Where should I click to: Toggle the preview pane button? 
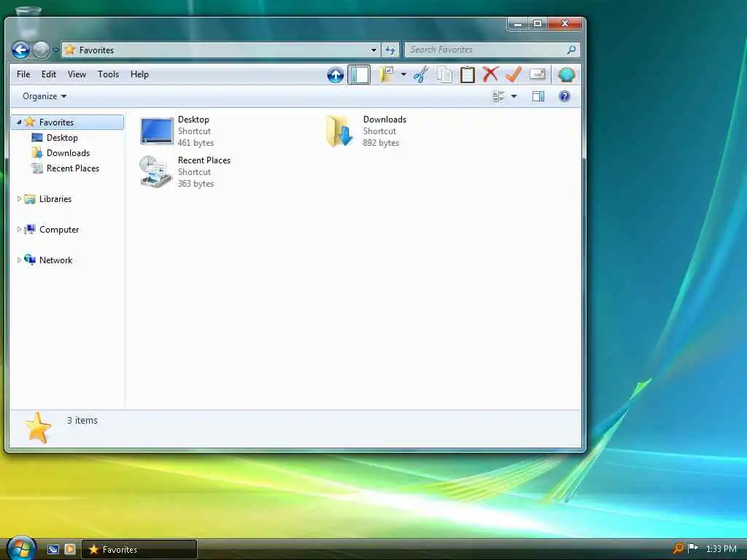coord(538,97)
